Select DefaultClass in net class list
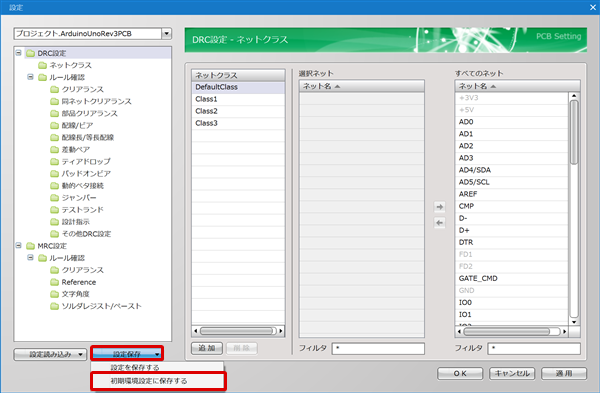This screenshot has width=600, height=393. pos(238,87)
